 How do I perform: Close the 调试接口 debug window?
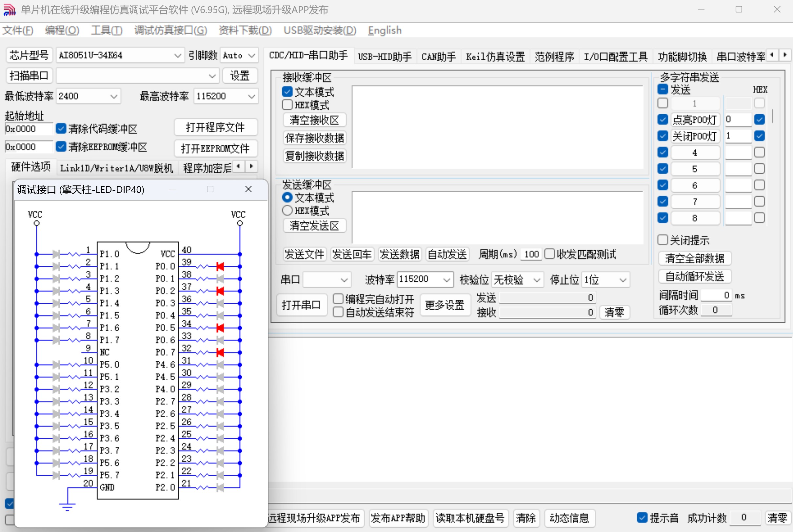[x=248, y=189]
